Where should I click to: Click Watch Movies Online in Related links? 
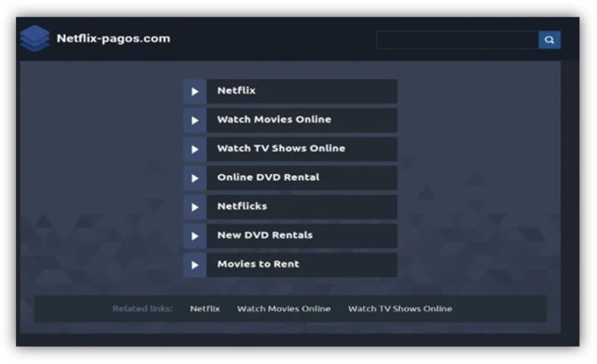283,308
